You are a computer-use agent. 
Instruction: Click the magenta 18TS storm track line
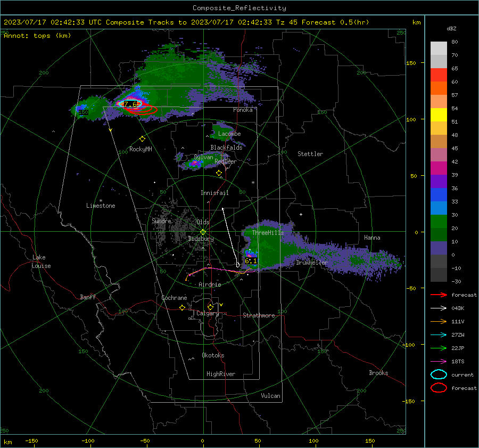221,270
